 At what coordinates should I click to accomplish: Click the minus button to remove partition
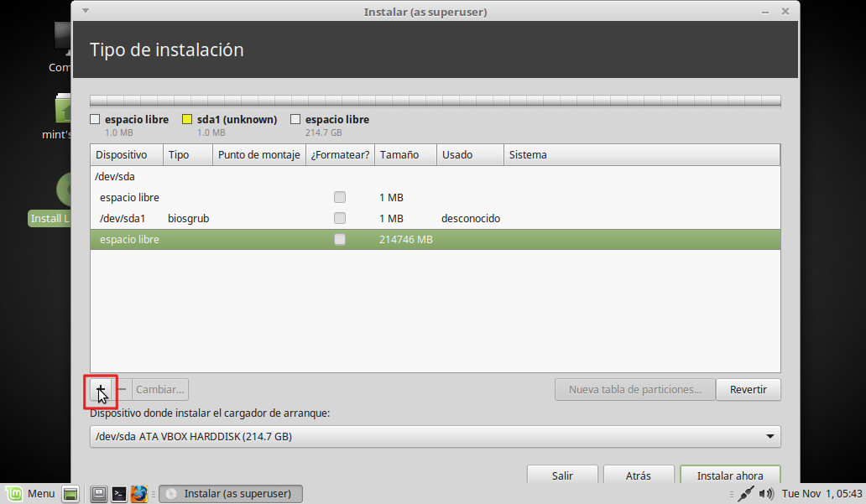coord(122,389)
